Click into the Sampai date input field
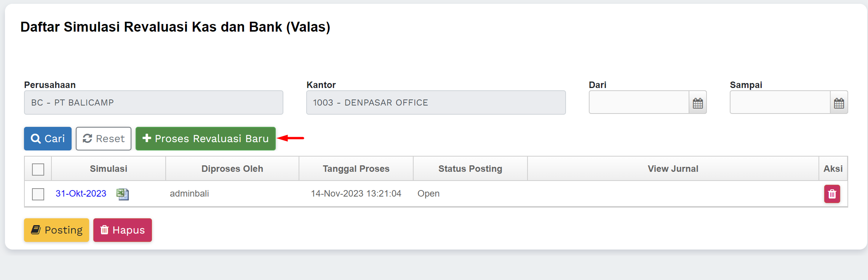 click(780, 102)
